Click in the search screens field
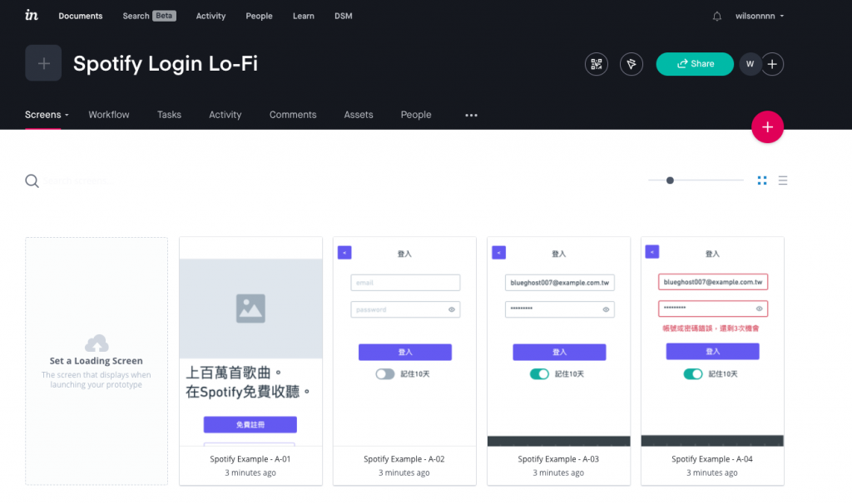 76,180
